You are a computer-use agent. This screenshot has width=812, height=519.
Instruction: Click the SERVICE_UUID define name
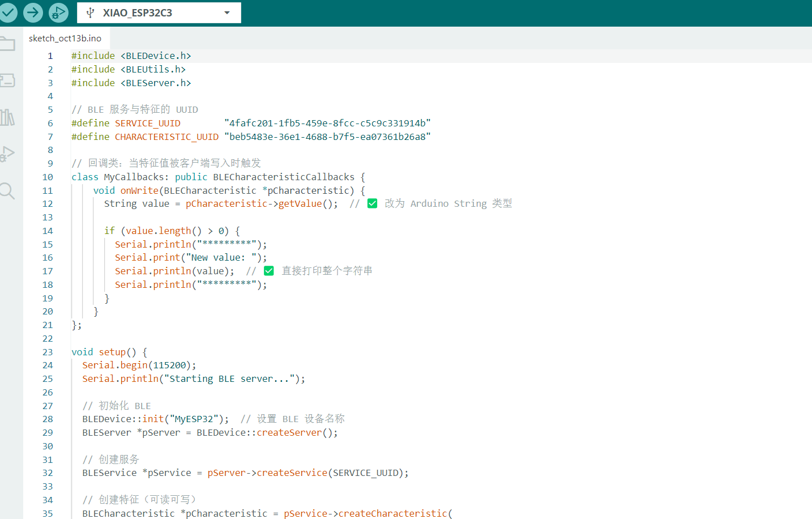click(x=148, y=124)
